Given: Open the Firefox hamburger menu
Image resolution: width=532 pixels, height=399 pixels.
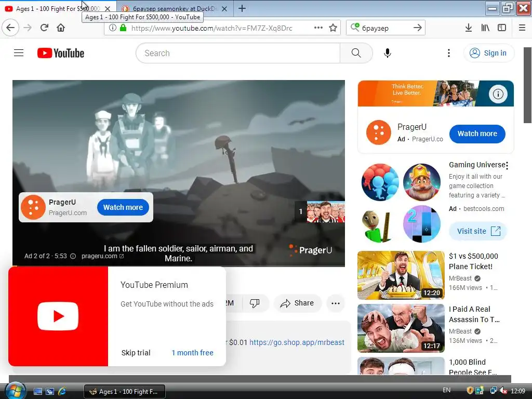Looking at the screenshot, I should pos(522,28).
